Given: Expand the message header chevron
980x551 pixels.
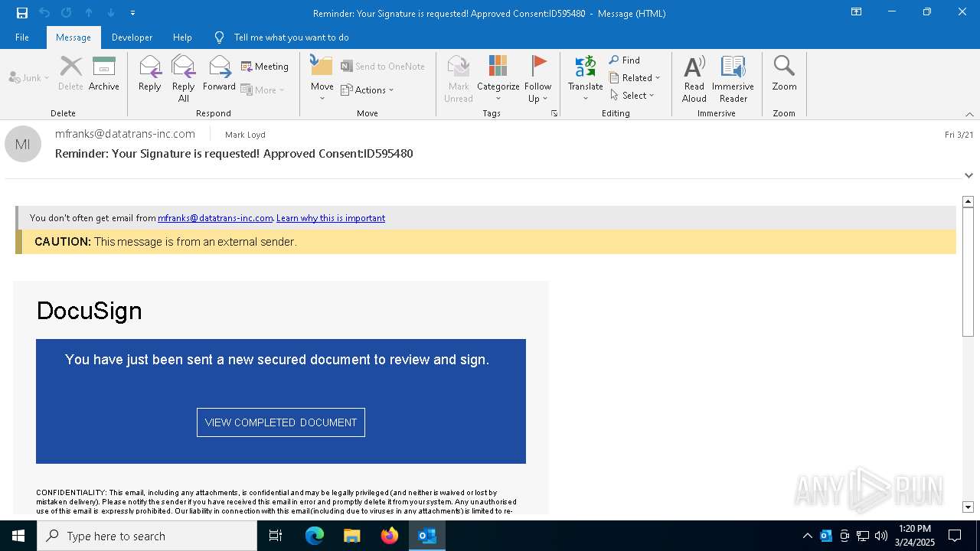Looking at the screenshot, I should coord(969,175).
